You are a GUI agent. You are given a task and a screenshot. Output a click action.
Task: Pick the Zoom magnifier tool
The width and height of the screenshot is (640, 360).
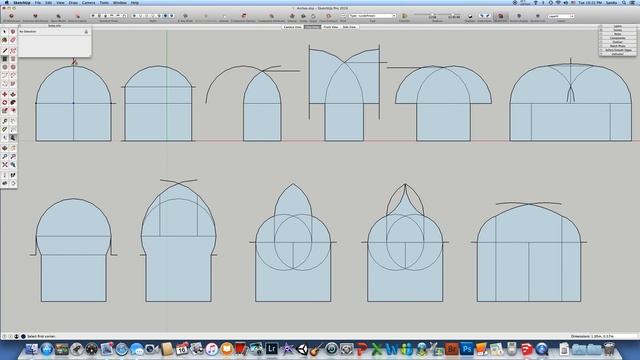pos(4,156)
